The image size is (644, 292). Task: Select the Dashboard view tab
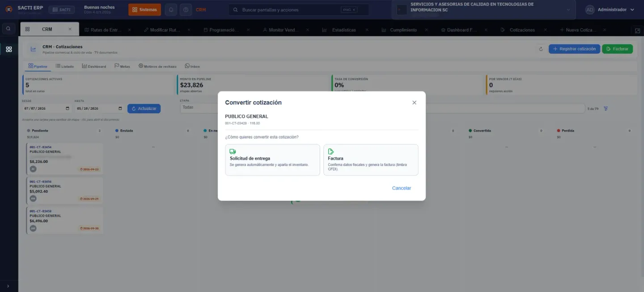tap(94, 66)
